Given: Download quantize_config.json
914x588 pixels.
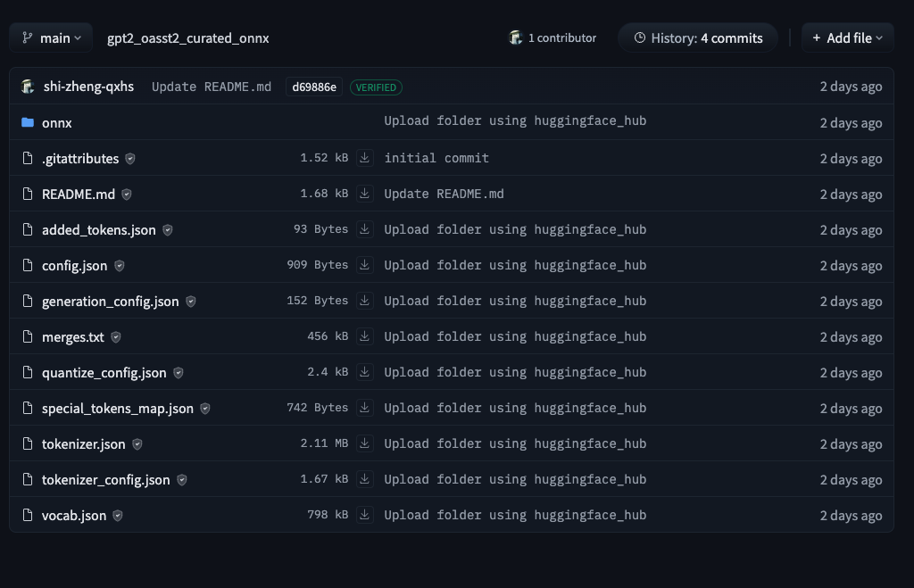Looking at the screenshot, I should [365, 372].
